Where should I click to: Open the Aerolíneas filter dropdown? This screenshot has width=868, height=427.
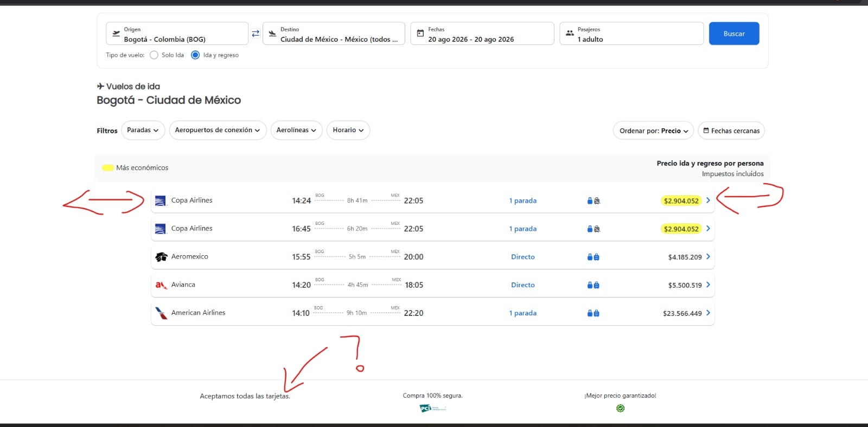pos(296,130)
